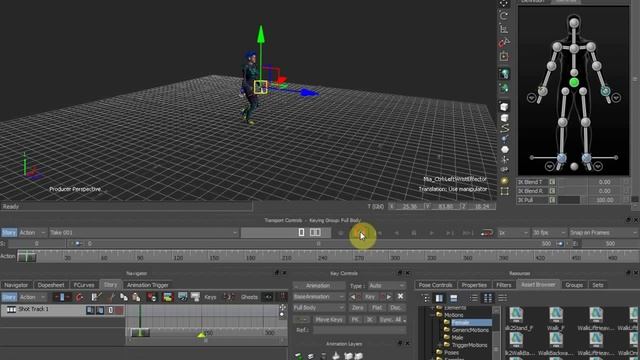Toggle the eye icon in Story toolbar
640x360 pixels.
pos(268,297)
